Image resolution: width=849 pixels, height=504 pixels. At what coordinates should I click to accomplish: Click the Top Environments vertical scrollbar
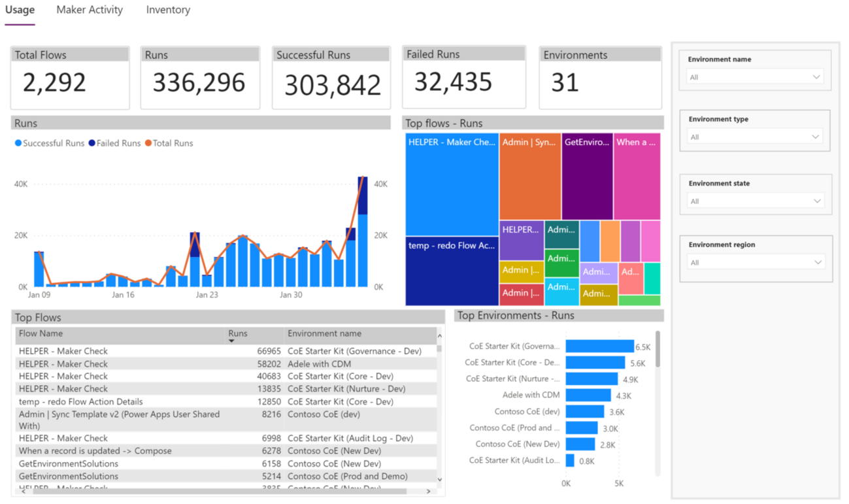point(658,350)
